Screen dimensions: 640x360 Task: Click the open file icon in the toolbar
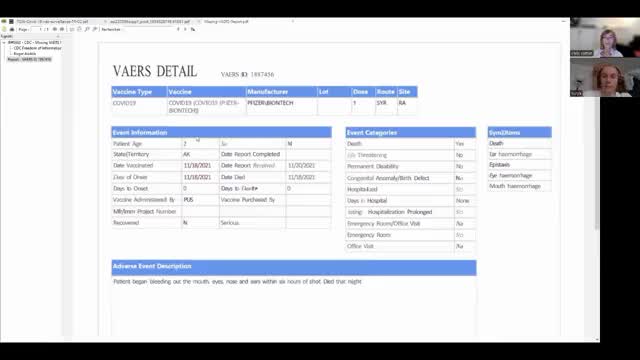[4, 29]
